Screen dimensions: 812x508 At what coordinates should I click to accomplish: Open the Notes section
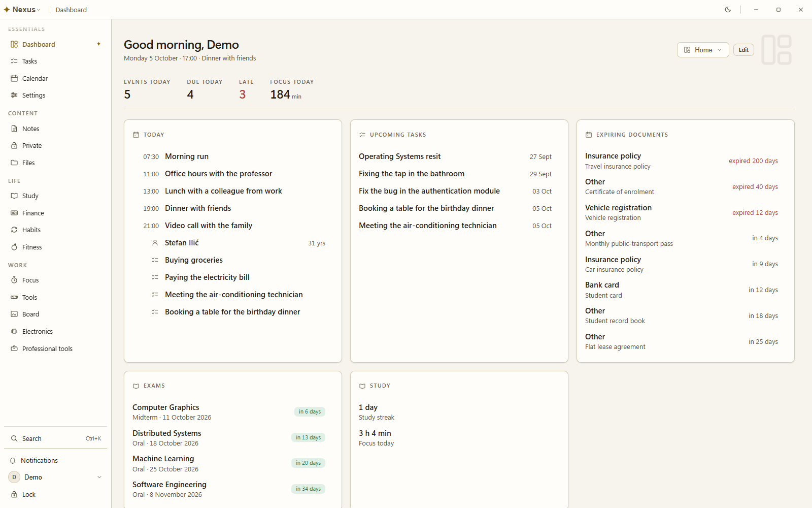55,129
